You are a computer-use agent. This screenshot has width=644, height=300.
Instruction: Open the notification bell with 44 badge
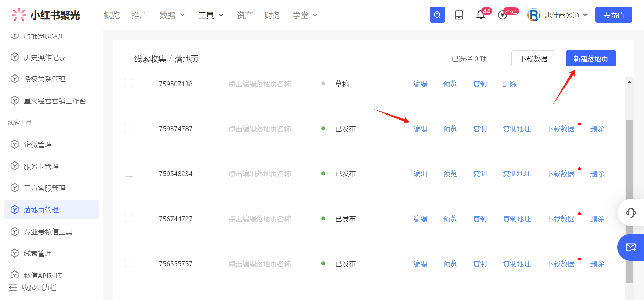481,15
